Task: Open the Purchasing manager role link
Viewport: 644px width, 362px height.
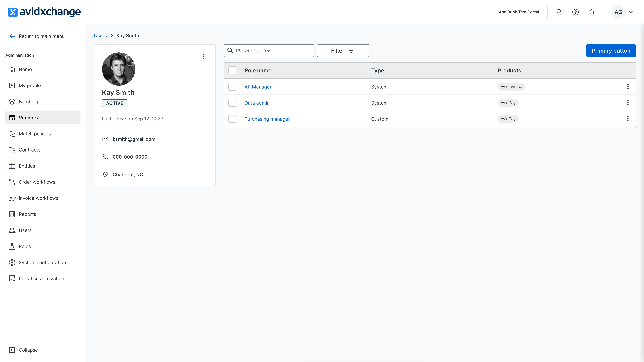Action: click(x=267, y=119)
